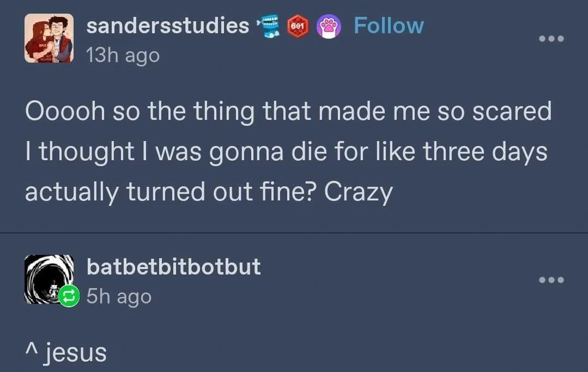
Task: Open options menu for batbetbitbotbut reblog
Action: (551, 280)
